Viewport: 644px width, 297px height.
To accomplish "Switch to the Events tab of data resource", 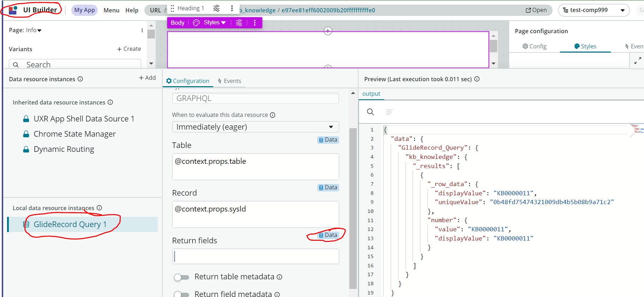I will click(x=229, y=81).
